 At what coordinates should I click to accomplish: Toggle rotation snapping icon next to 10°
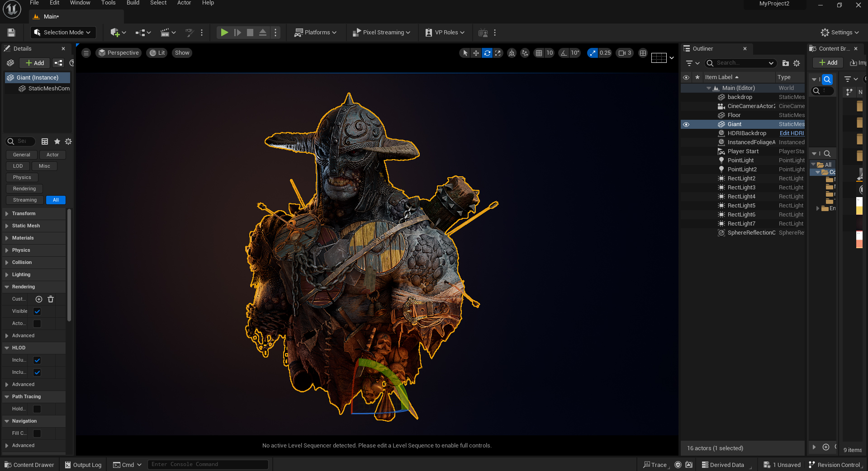click(564, 53)
